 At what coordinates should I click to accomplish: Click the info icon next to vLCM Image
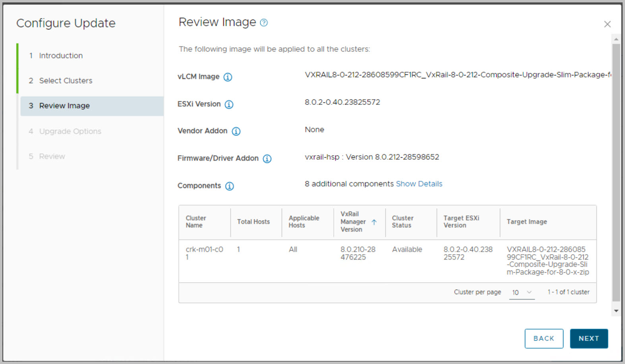(228, 77)
